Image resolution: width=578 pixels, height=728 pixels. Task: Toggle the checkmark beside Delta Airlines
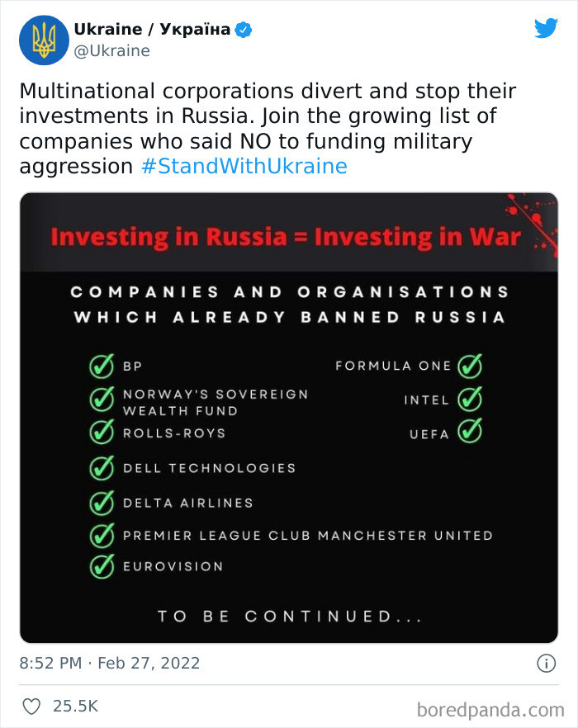pos(100,502)
